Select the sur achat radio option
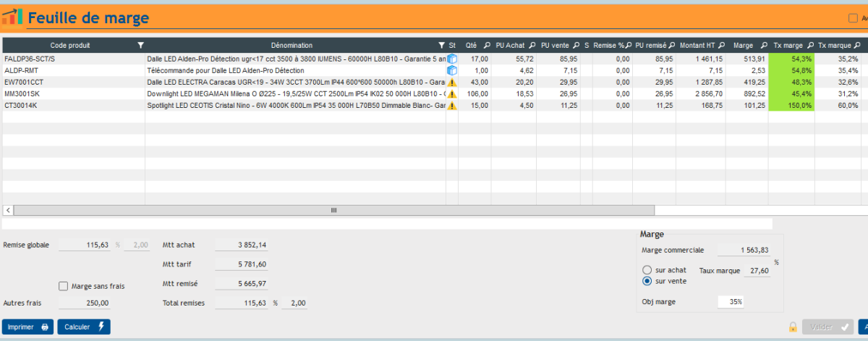The height and width of the screenshot is (341, 868). click(647, 270)
